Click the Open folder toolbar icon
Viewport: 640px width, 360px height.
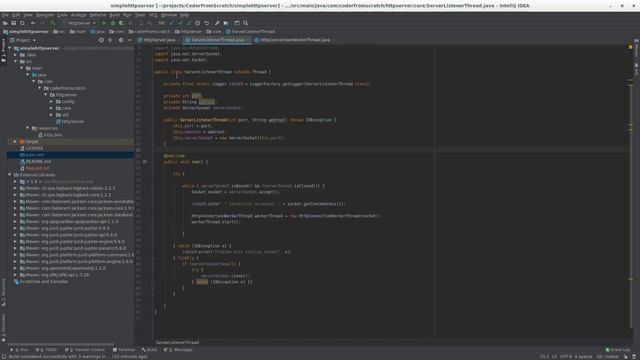tap(5, 23)
